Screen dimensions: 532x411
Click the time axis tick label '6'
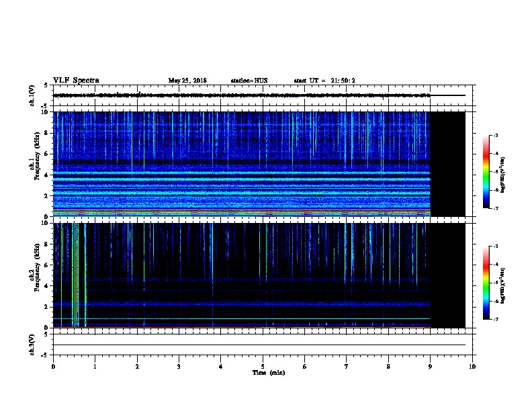tap(305, 367)
